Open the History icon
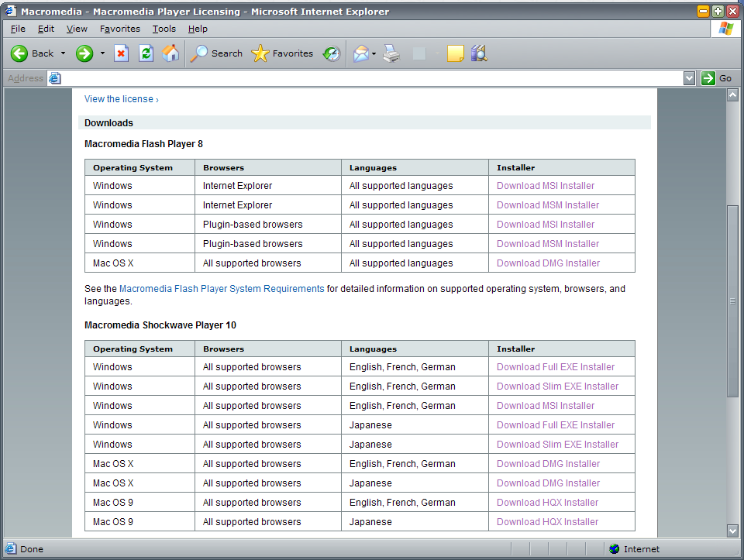The image size is (744, 560). (x=332, y=53)
